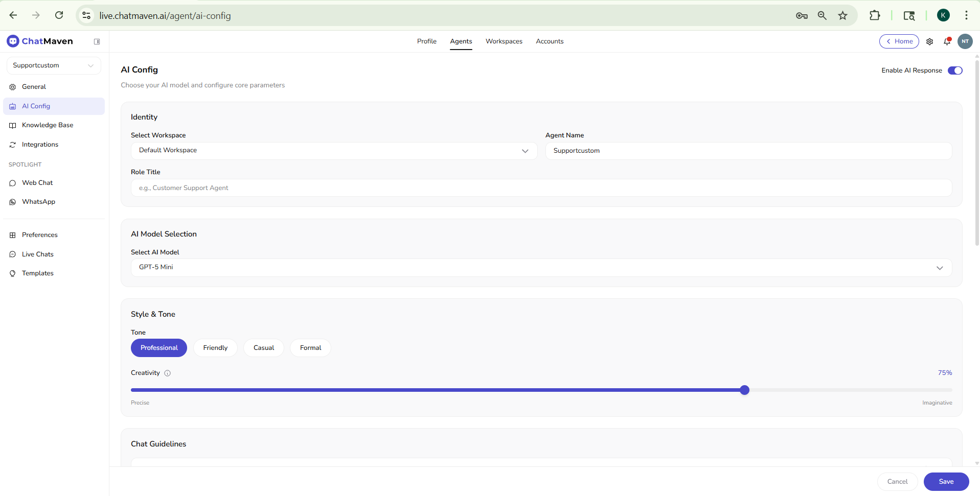Open the WhatsApp channel settings

coord(38,202)
